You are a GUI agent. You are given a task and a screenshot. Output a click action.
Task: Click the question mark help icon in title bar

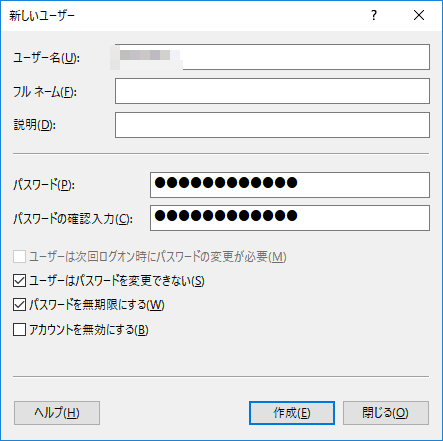point(374,15)
